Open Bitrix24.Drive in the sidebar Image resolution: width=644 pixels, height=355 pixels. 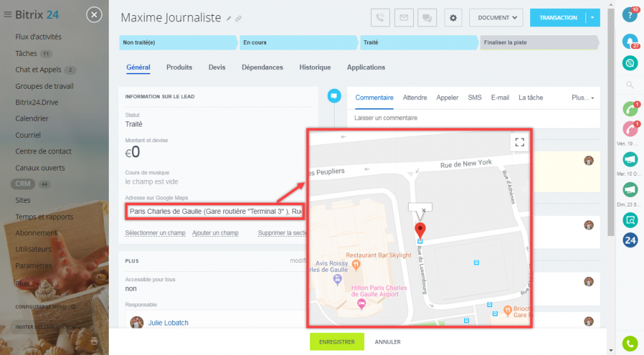point(36,103)
